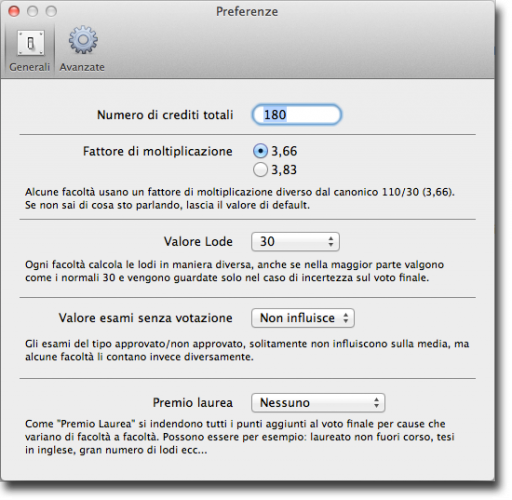This screenshot has width=512, height=500.
Task: Expand the Non influisce dropdown
Action: click(x=303, y=318)
